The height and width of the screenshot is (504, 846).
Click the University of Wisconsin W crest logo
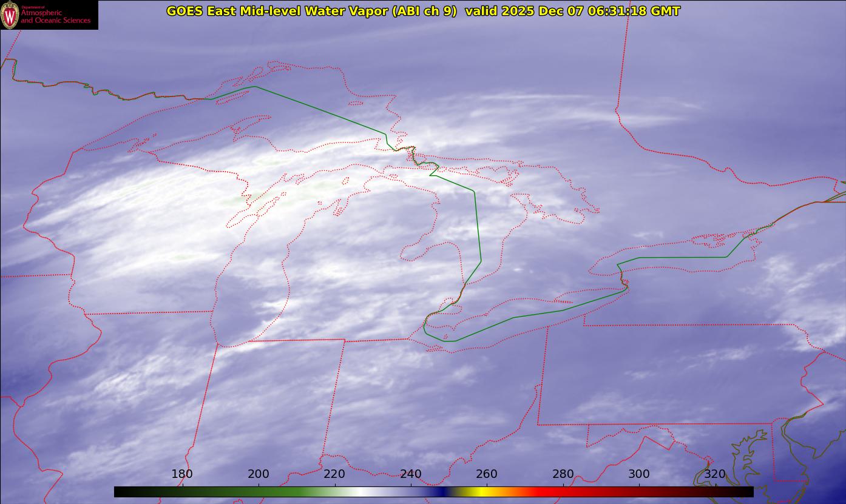(x=10, y=15)
